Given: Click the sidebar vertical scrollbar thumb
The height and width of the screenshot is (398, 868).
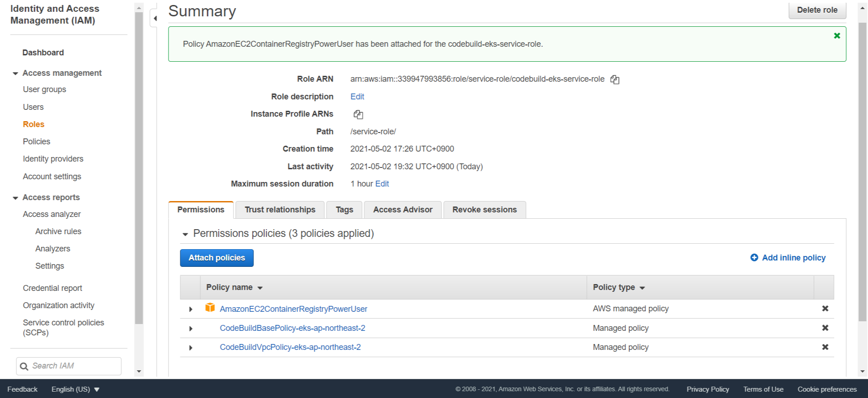Looking at the screenshot, I should point(139,168).
